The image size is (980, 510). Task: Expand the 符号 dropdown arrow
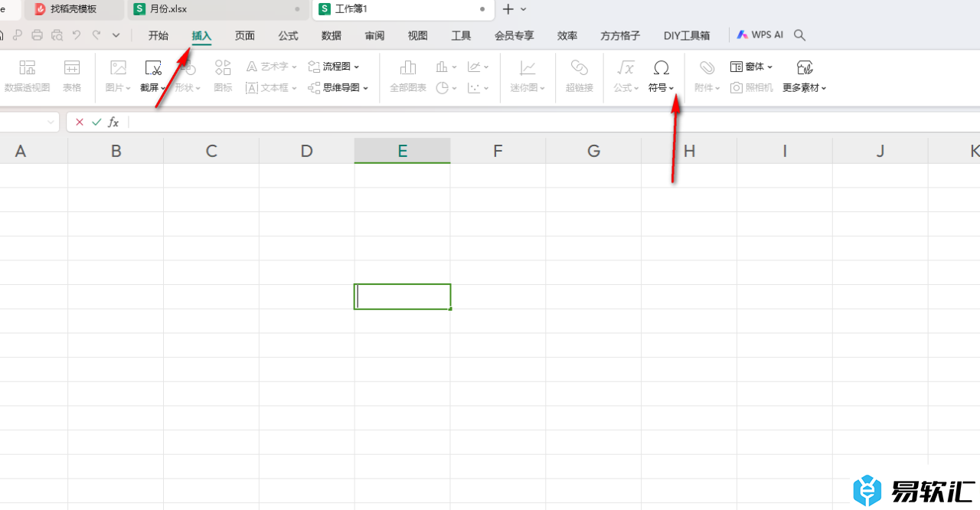coord(671,89)
